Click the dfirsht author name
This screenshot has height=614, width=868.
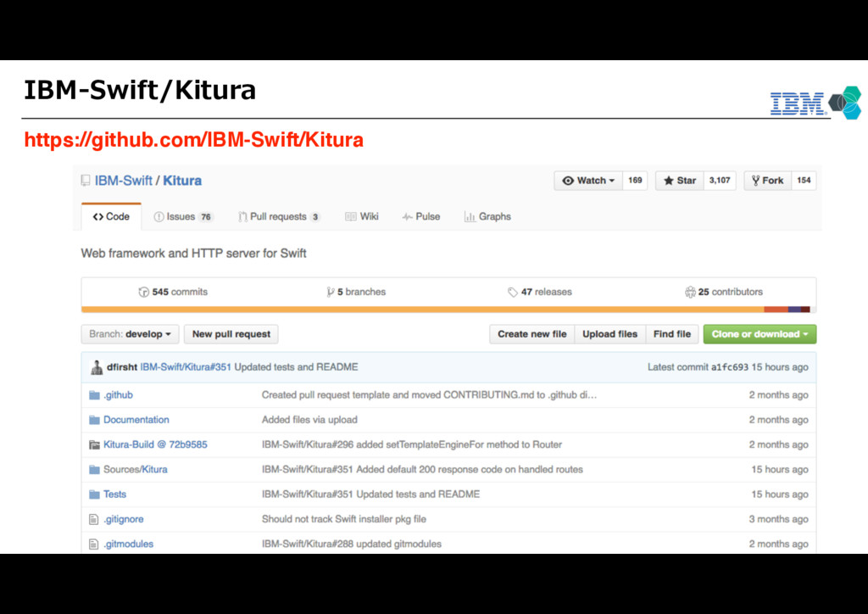(x=122, y=367)
